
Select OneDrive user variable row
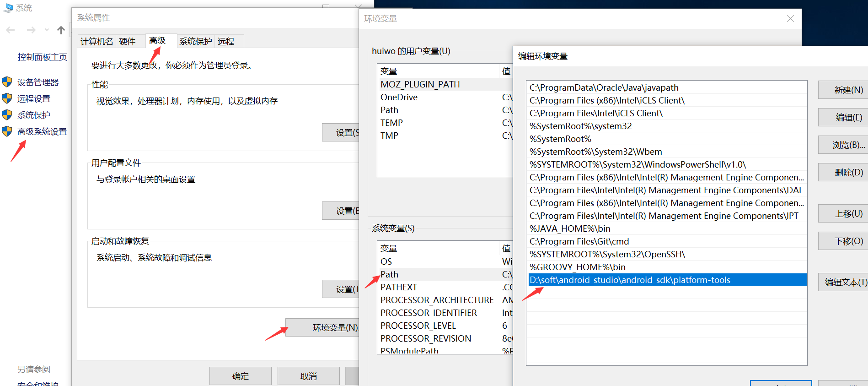(x=445, y=97)
